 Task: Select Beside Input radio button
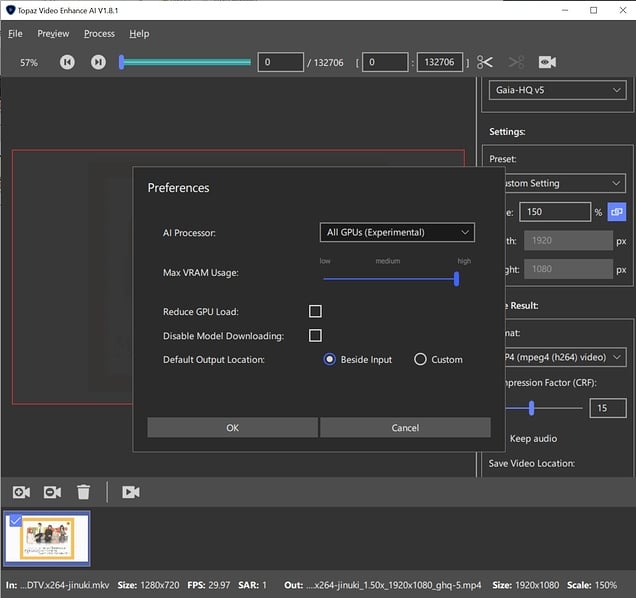(330, 359)
